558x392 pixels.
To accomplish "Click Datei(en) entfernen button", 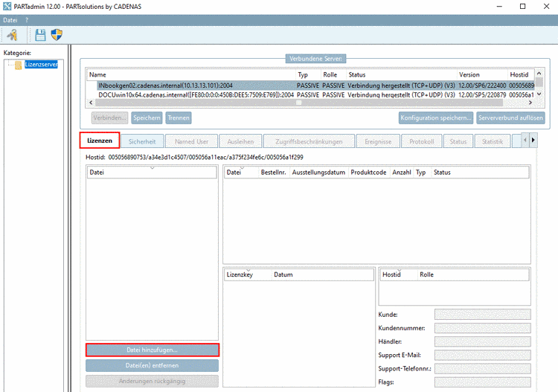I will coord(153,366).
